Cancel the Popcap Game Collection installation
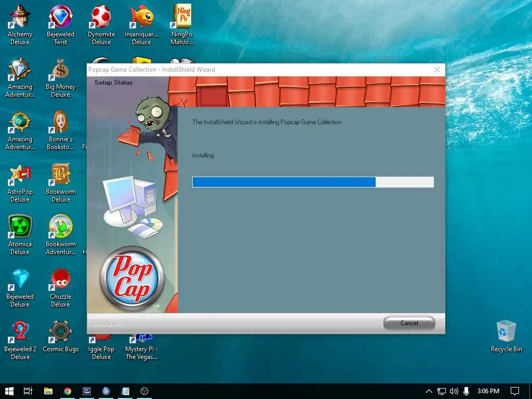The width and height of the screenshot is (532, 399). pyautogui.click(x=409, y=323)
